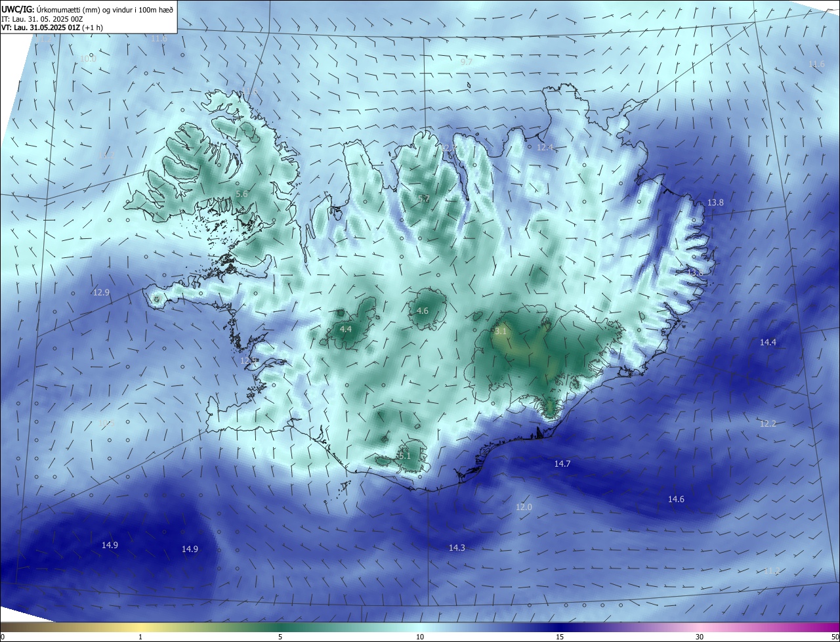Click the precipitation color scale bar
The width and height of the screenshot is (840, 642).
coord(420,627)
